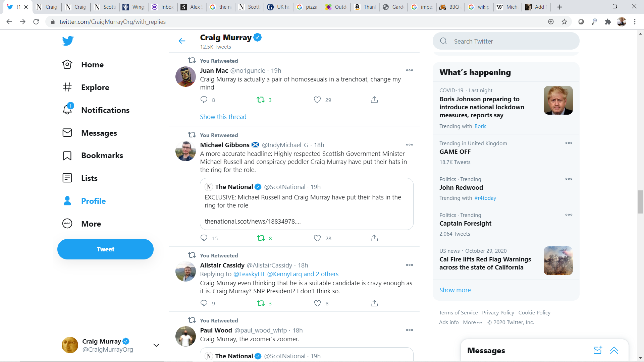
Task: Open the Cookie Policy link
Action: click(534, 312)
